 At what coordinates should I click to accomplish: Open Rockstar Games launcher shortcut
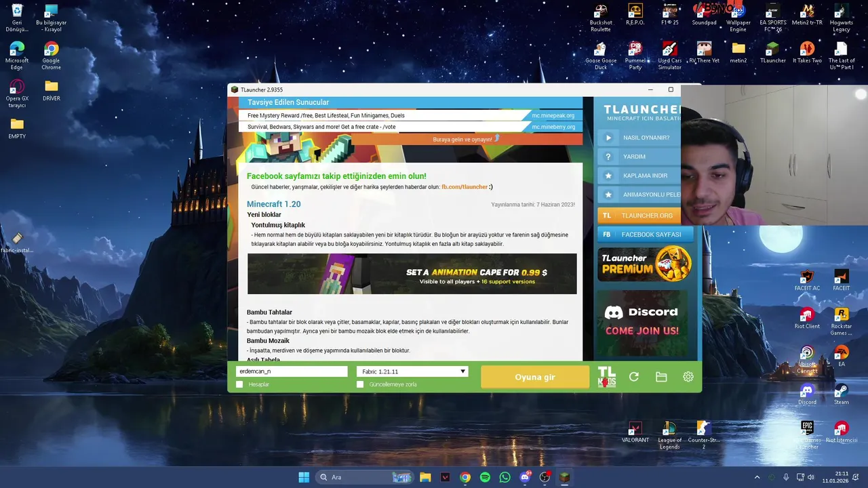point(842,321)
